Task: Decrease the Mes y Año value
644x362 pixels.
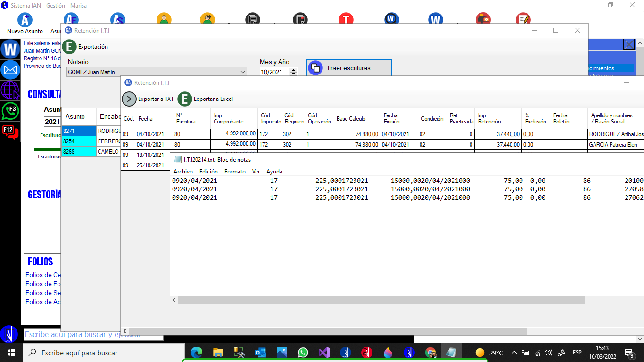Action: pos(294,74)
